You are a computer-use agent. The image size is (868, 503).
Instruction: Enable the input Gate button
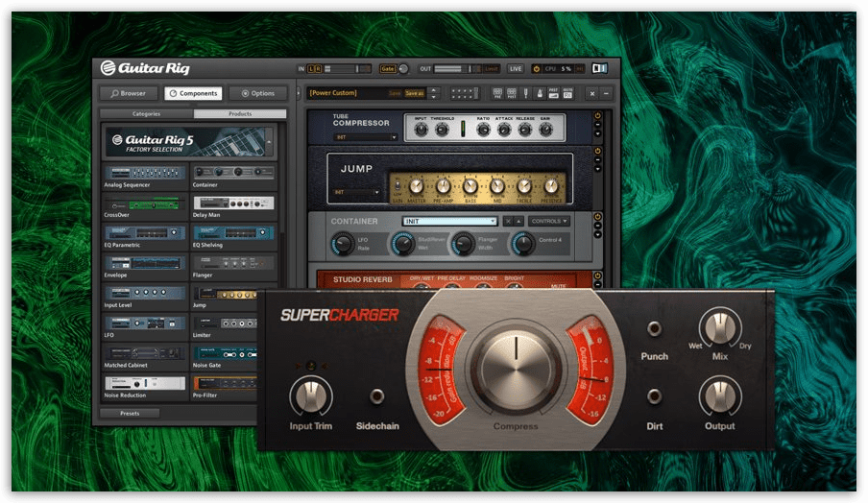point(388,68)
